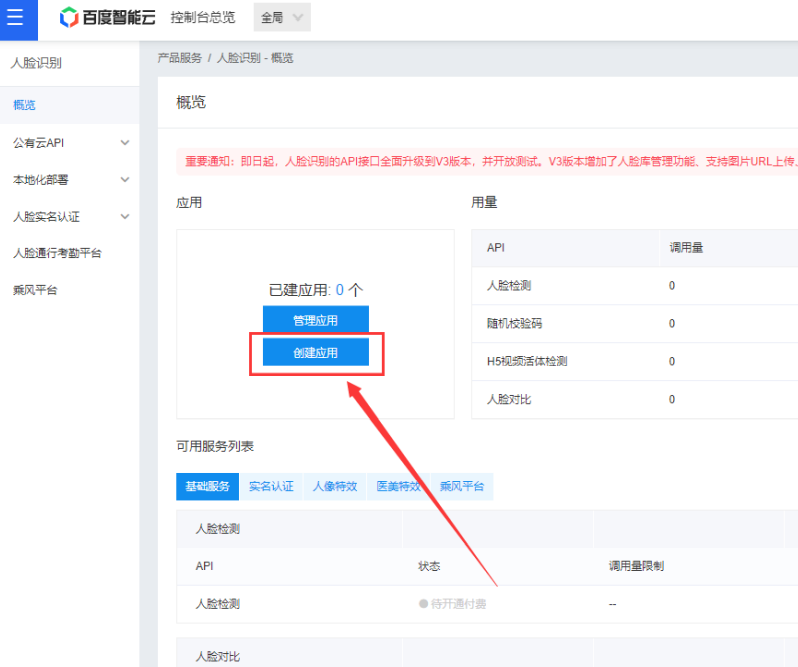Screen dimensions: 798x667
Task: Open the 全局 region dropdown
Action: click(x=283, y=17)
